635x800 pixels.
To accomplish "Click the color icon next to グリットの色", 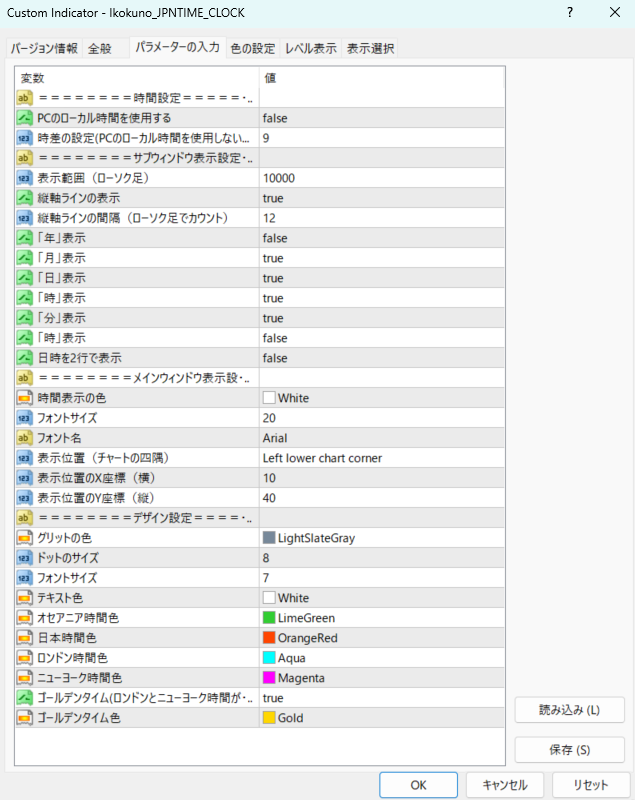I will point(26,538).
